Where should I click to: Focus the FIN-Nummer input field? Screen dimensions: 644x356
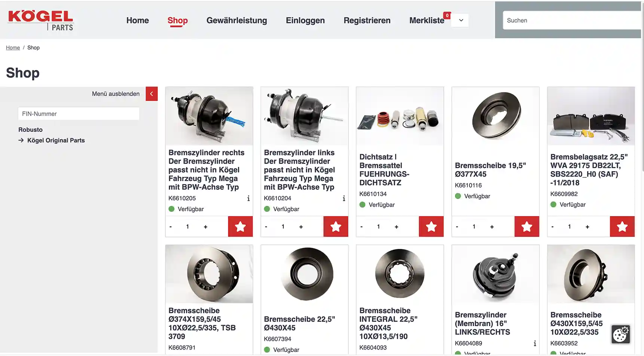click(x=79, y=114)
